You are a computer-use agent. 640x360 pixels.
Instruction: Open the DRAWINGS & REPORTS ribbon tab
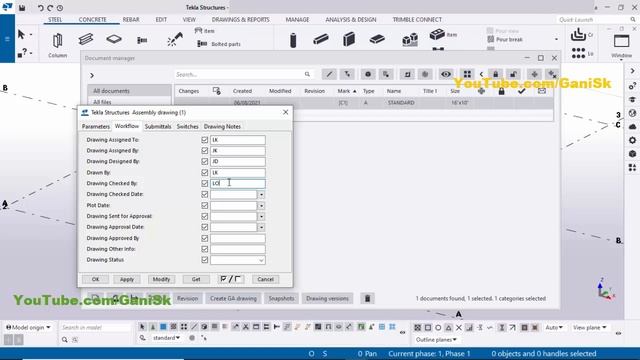(x=240, y=20)
